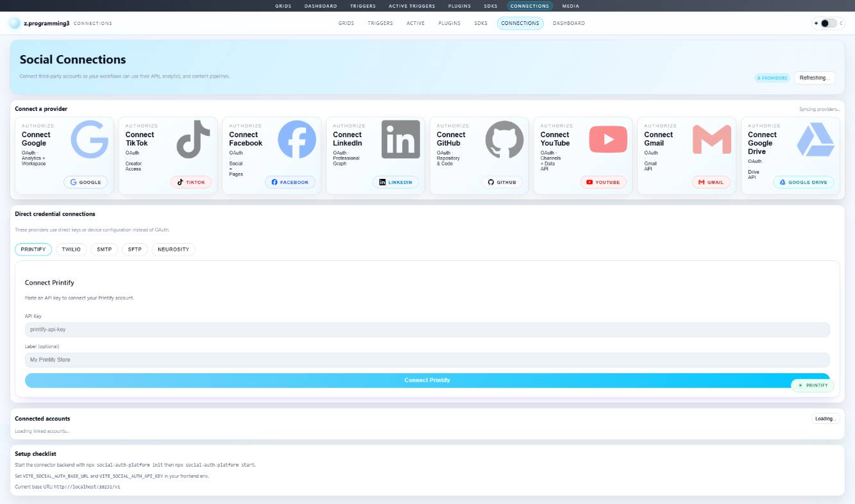The width and height of the screenshot is (855, 504).
Task: Go to PLUGINS in the white navigation bar
Action: pos(450,23)
